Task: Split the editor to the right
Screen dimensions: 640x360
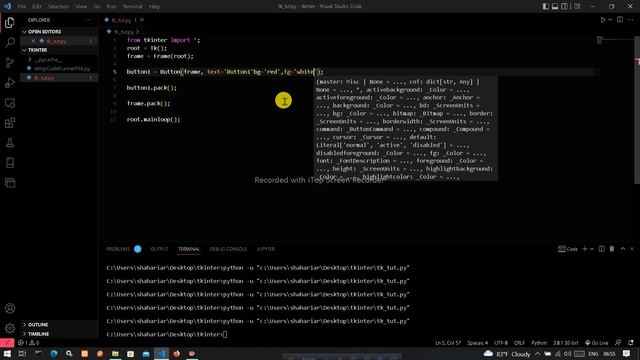Action: click(x=620, y=20)
